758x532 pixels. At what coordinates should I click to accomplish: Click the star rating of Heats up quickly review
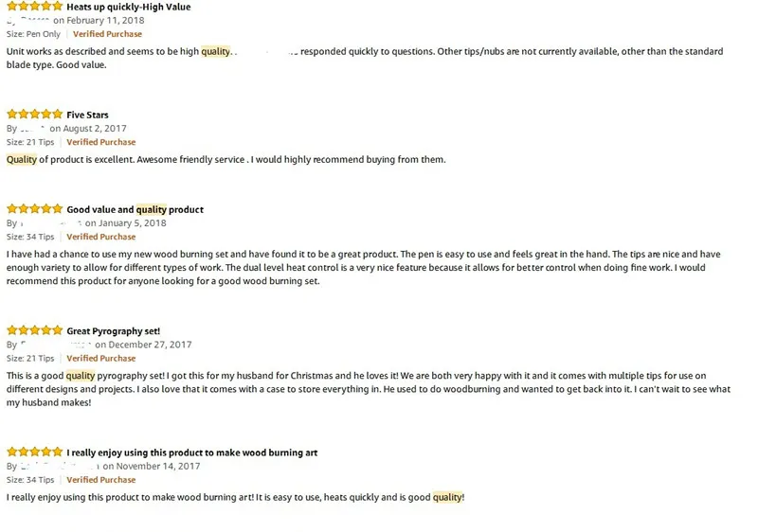pos(35,7)
